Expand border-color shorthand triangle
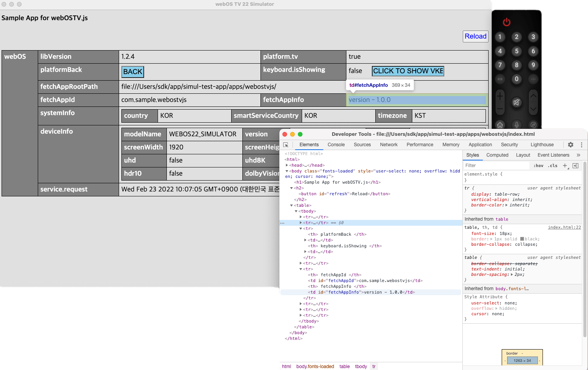Viewport: 588px width, 370px height. pos(507,205)
